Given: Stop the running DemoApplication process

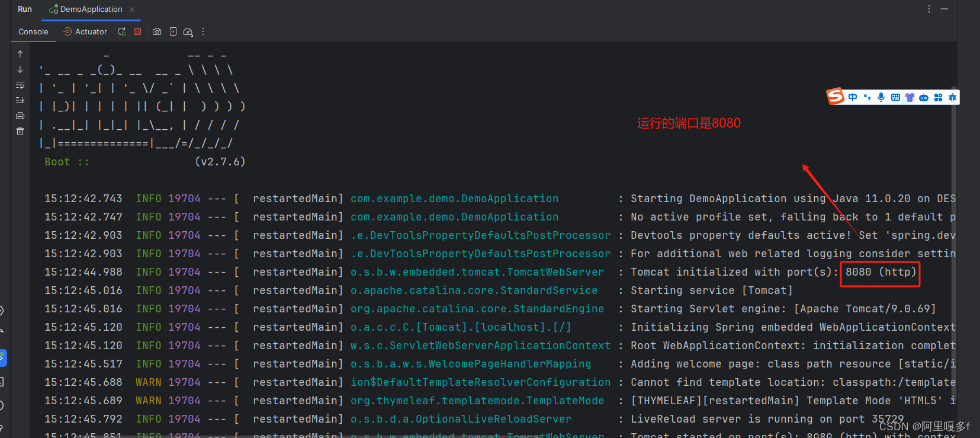Looking at the screenshot, I should point(137,32).
